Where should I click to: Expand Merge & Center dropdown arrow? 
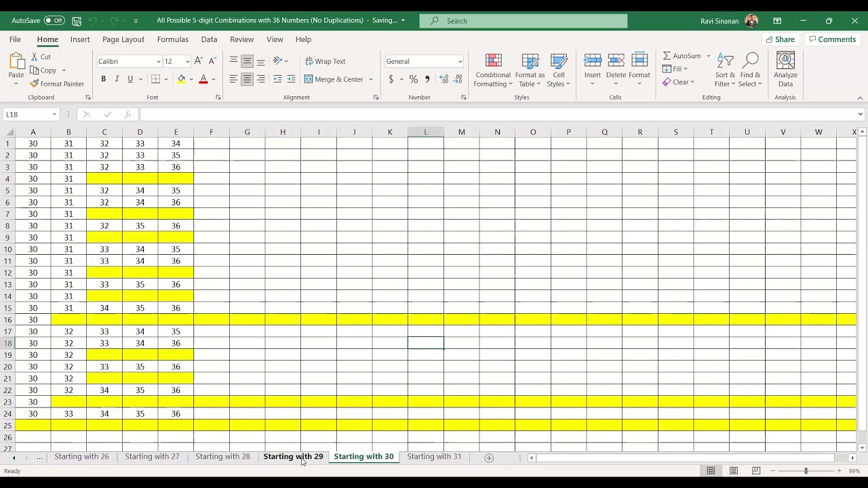[x=371, y=79]
